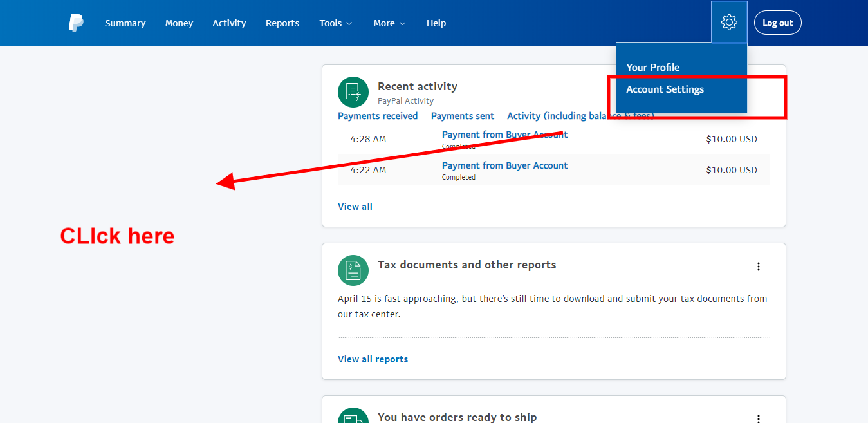This screenshot has height=423, width=868.
Task: Open orders ready to ship three-dot menu
Action: tap(759, 418)
